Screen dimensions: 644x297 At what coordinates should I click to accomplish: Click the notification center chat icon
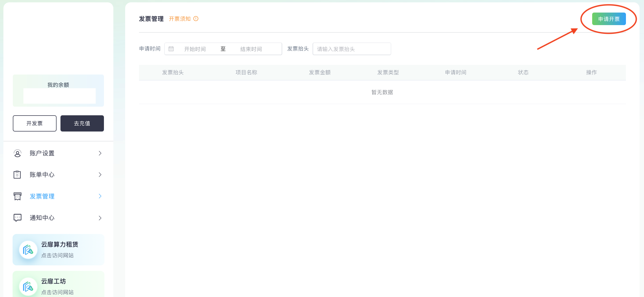point(18,218)
